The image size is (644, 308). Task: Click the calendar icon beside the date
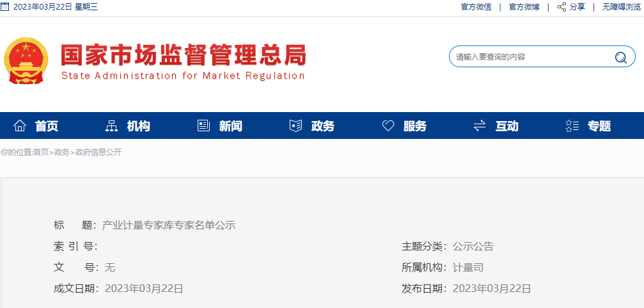pyautogui.click(x=4, y=6)
